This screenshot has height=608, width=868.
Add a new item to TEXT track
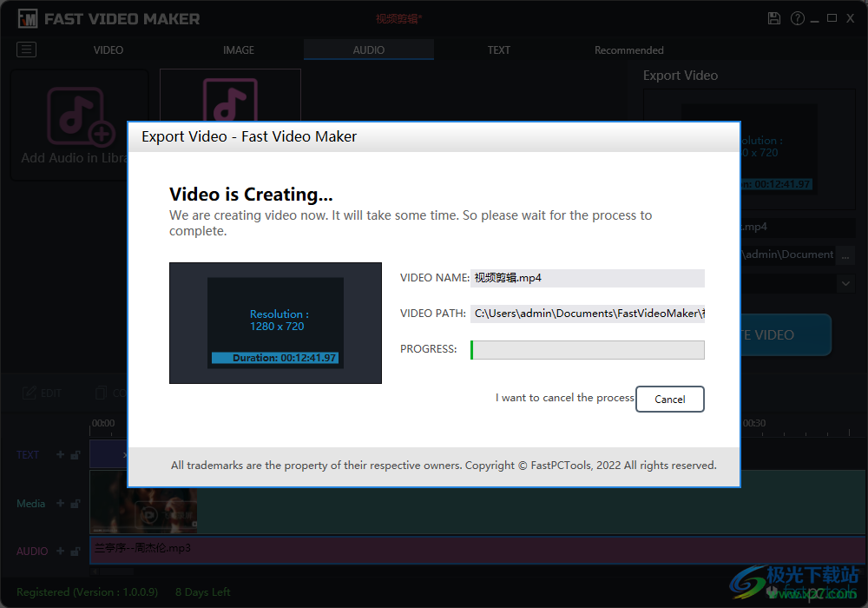tap(61, 454)
